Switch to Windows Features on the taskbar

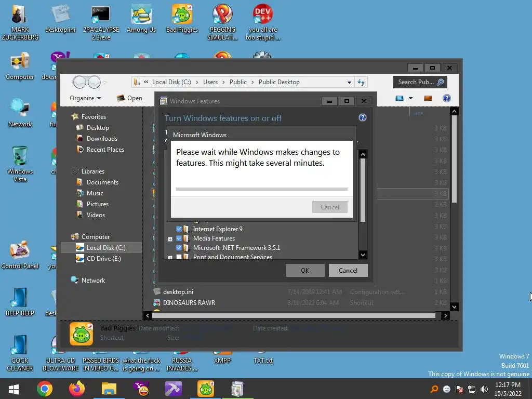tap(237, 389)
